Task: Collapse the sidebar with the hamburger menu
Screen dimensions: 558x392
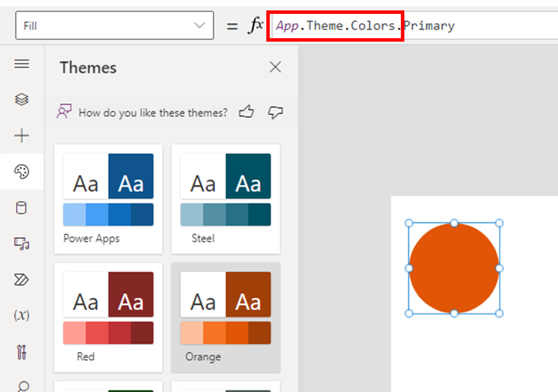Action: click(21, 64)
